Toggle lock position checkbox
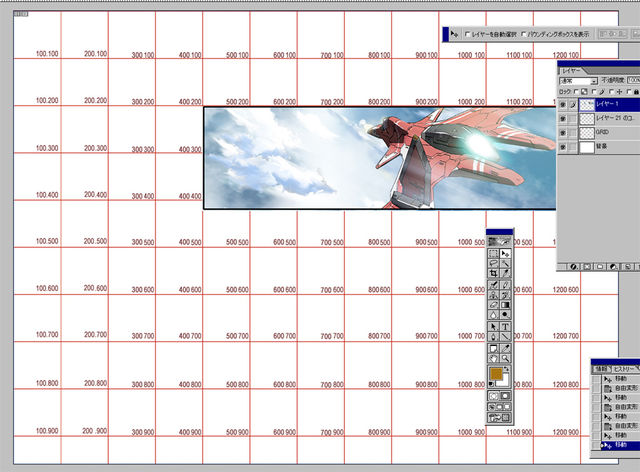640x472 pixels. pos(611,92)
